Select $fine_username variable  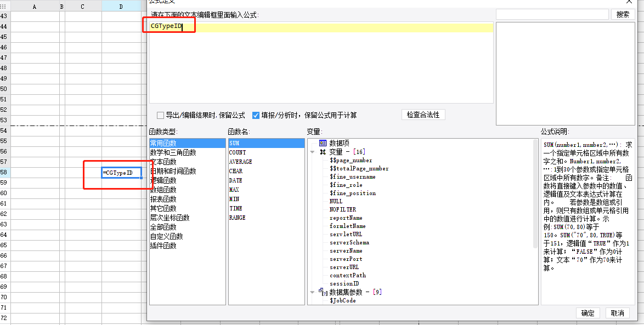[352, 177]
